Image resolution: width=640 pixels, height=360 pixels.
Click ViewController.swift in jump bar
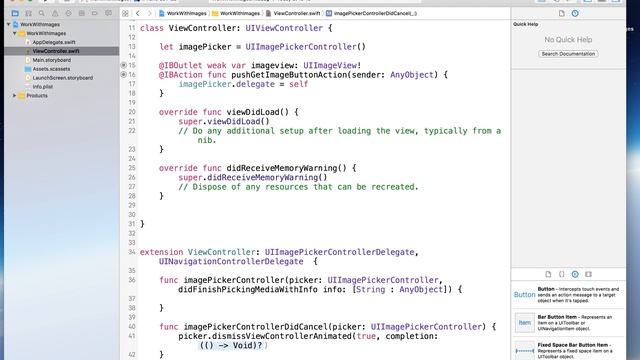tap(293, 13)
